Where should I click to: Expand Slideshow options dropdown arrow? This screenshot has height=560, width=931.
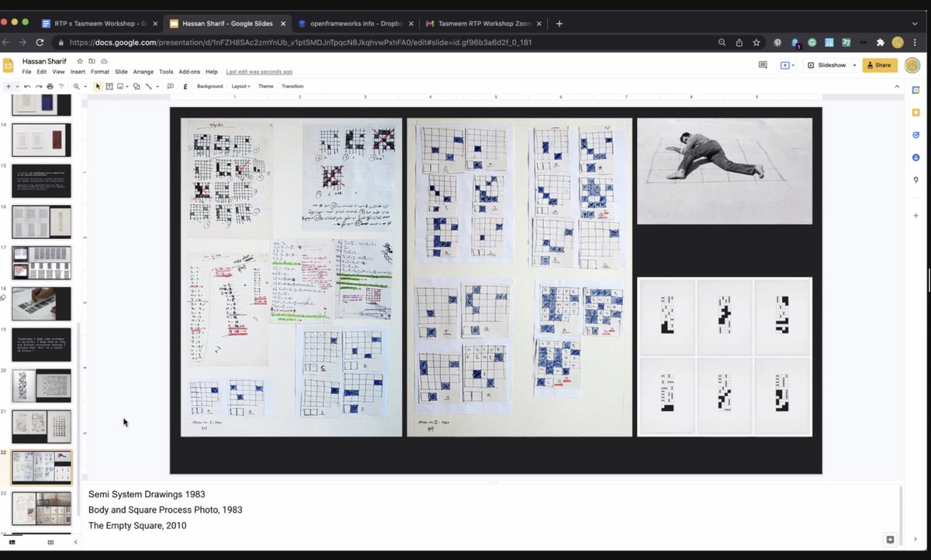[854, 65]
